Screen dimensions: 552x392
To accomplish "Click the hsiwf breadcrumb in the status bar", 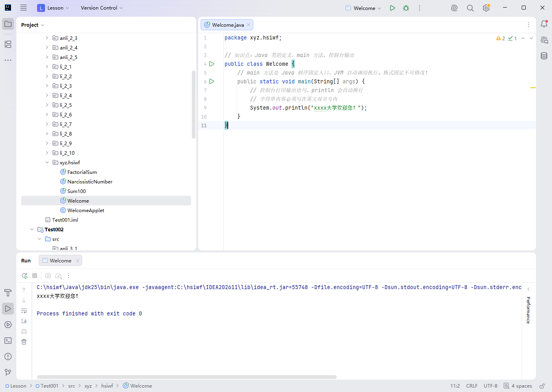I will tap(107, 386).
